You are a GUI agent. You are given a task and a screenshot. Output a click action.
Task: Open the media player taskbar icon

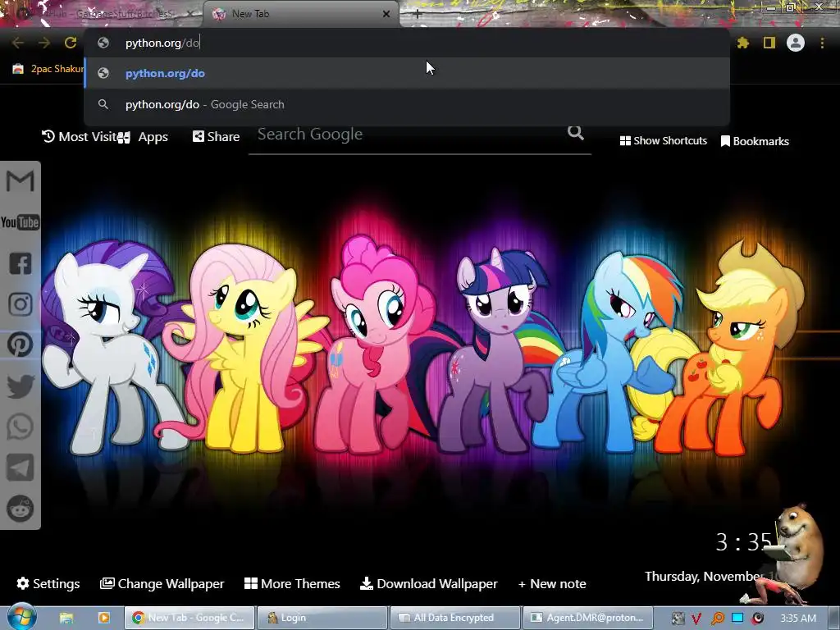click(x=104, y=618)
